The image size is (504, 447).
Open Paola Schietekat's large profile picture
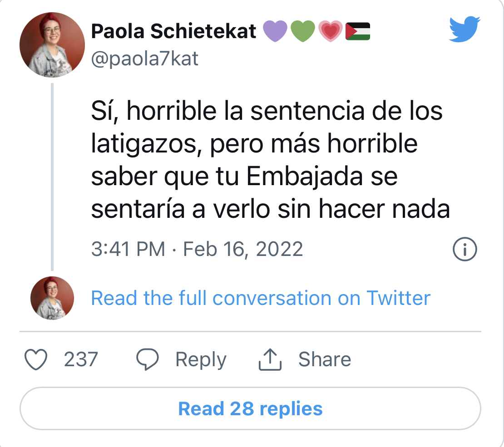pos(52,45)
